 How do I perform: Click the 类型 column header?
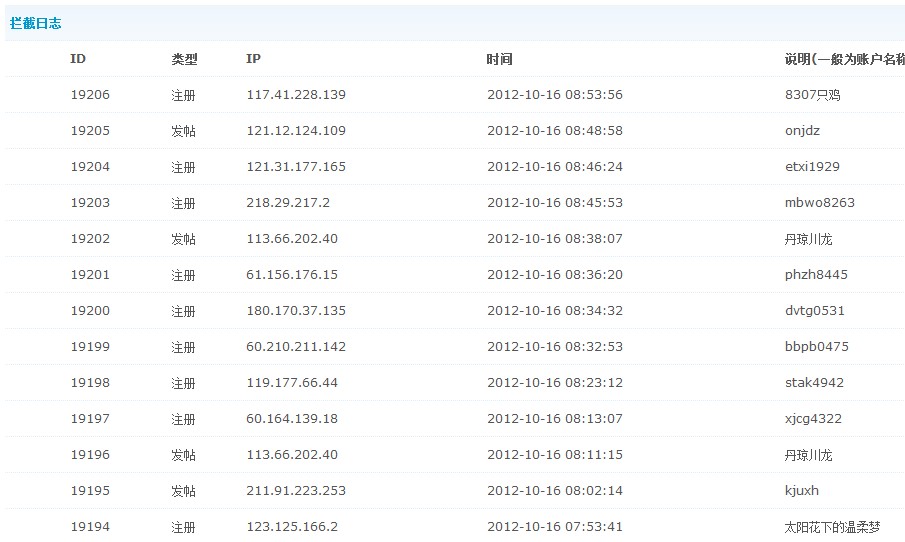tap(184, 59)
